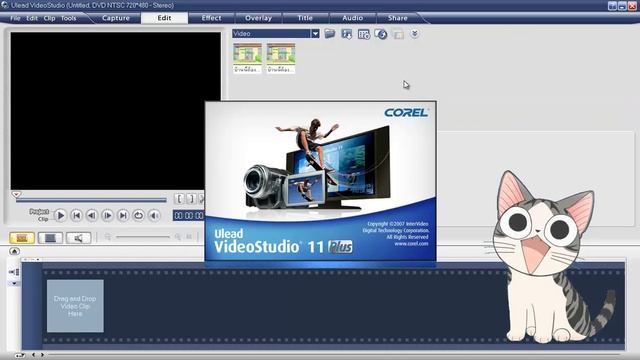This screenshot has height=360, width=640.
Task: Select the second video thumbnail in library
Action: click(x=281, y=58)
